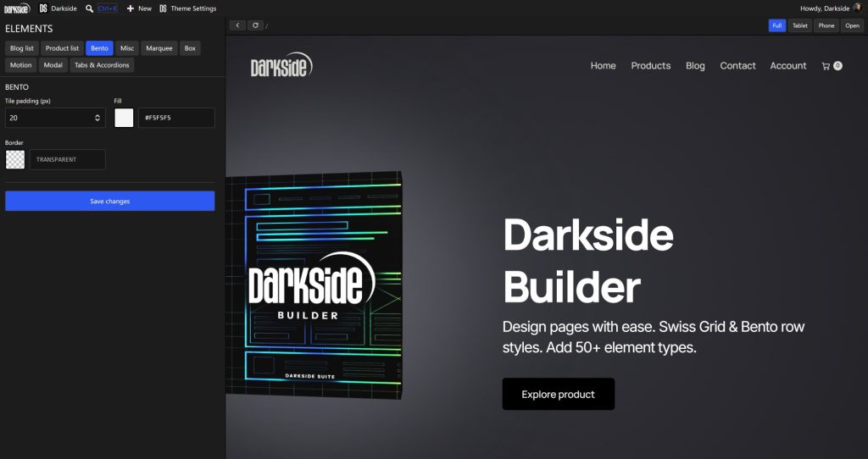Go to Account in site navigation
Screen dimensions: 868x459
tap(787, 66)
